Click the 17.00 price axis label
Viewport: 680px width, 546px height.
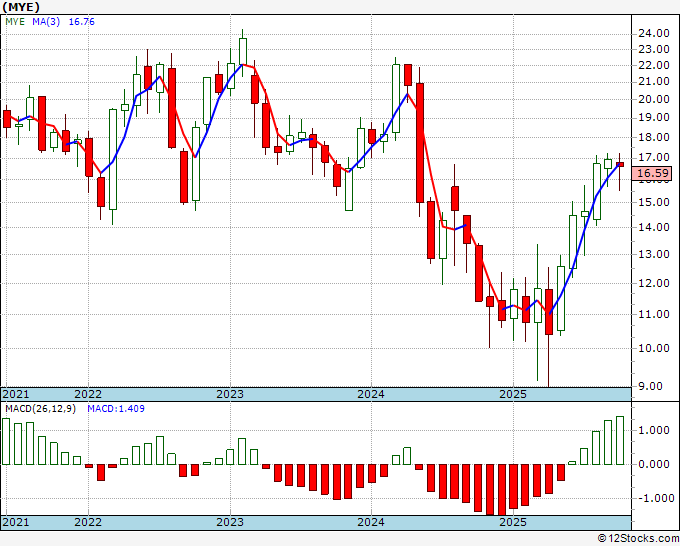click(654, 157)
